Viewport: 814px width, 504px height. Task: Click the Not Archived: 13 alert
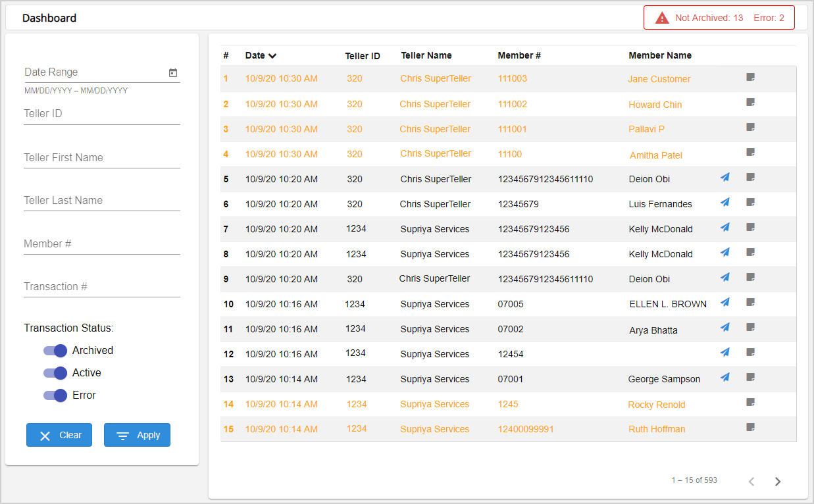(x=709, y=18)
